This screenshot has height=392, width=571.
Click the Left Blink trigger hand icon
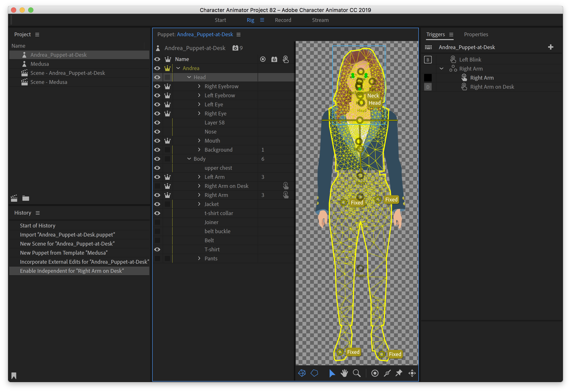click(x=453, y=59)
